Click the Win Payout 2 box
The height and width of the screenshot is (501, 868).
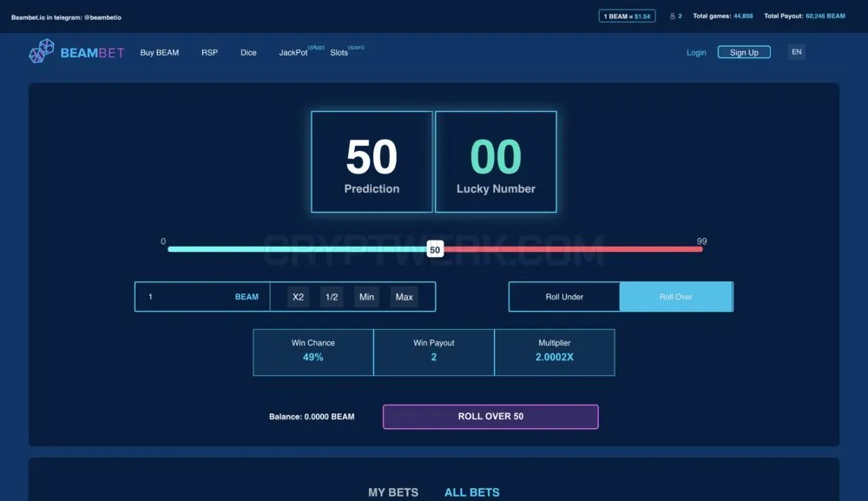pos(434,353)
